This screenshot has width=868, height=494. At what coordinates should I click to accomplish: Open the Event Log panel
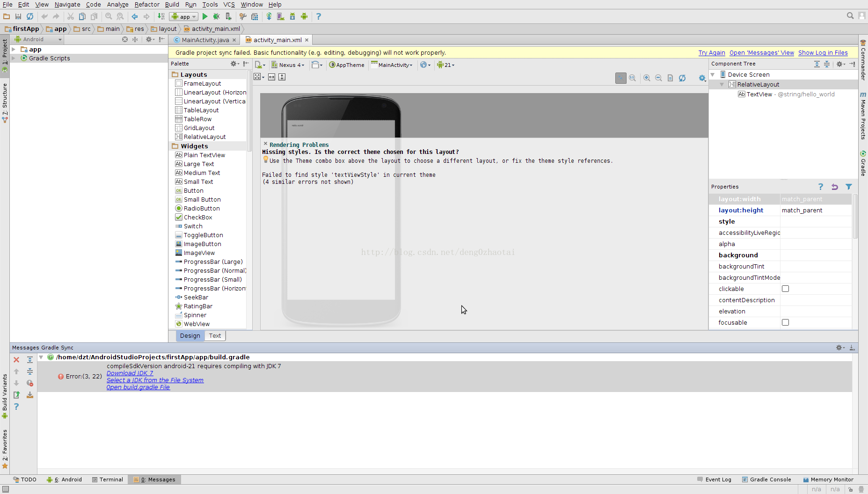[714, 479]
